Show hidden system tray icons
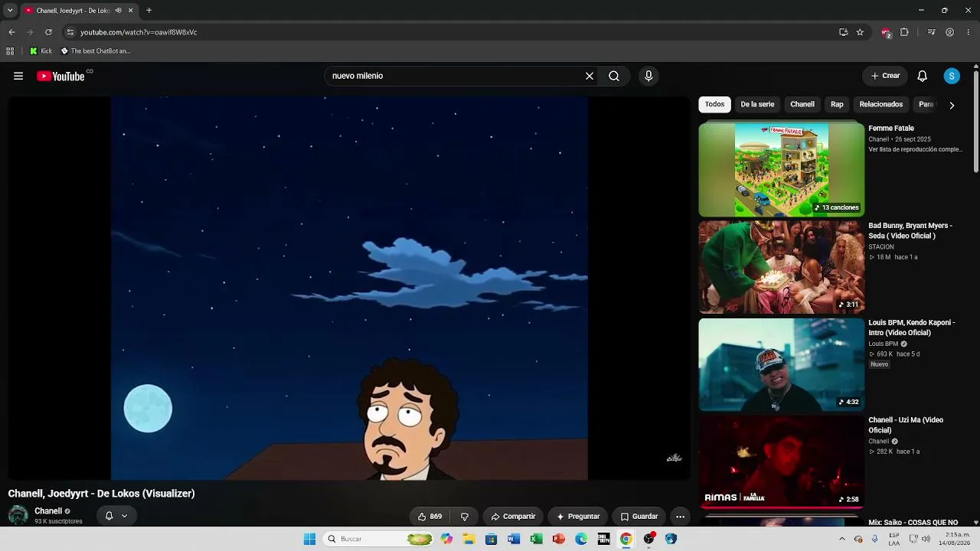This screenshot has height=551, width=980. 841,539
